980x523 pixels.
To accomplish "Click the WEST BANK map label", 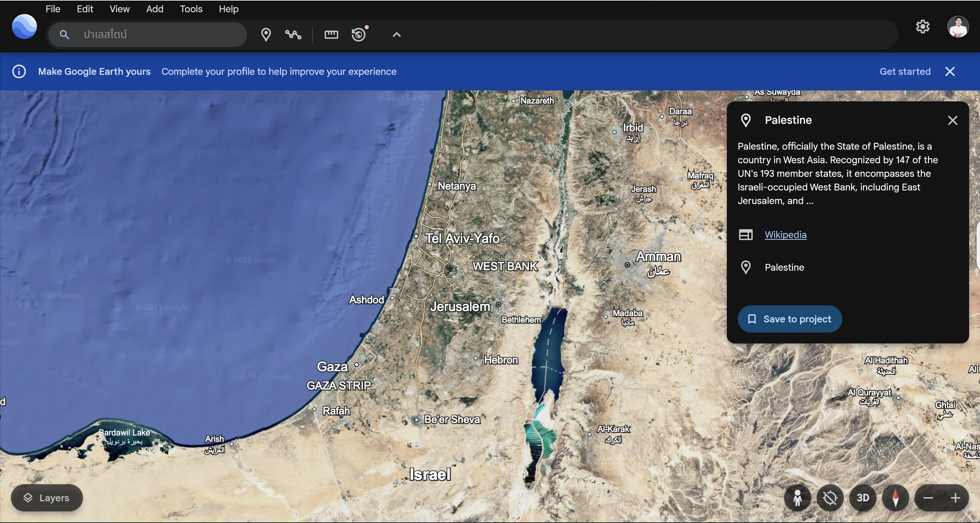I will [x=505, y=267].
